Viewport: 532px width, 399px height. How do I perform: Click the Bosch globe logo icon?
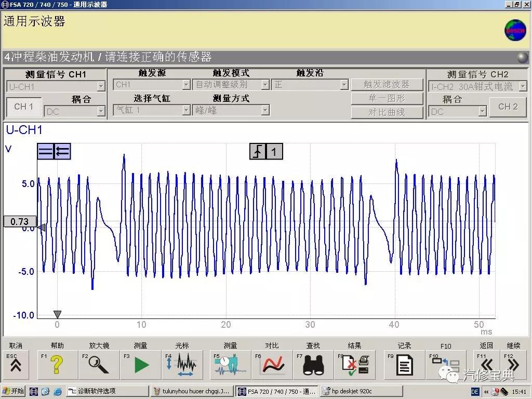pyautogui.click(x=515, y=30)
